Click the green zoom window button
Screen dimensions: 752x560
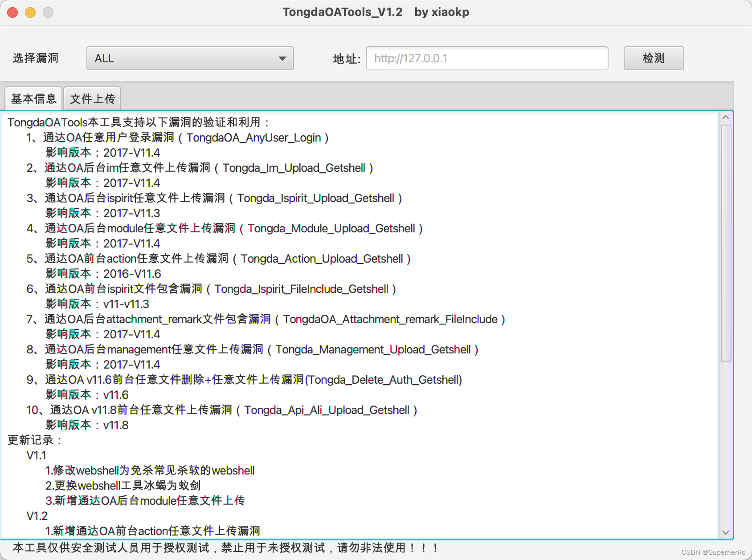point(47,12)
